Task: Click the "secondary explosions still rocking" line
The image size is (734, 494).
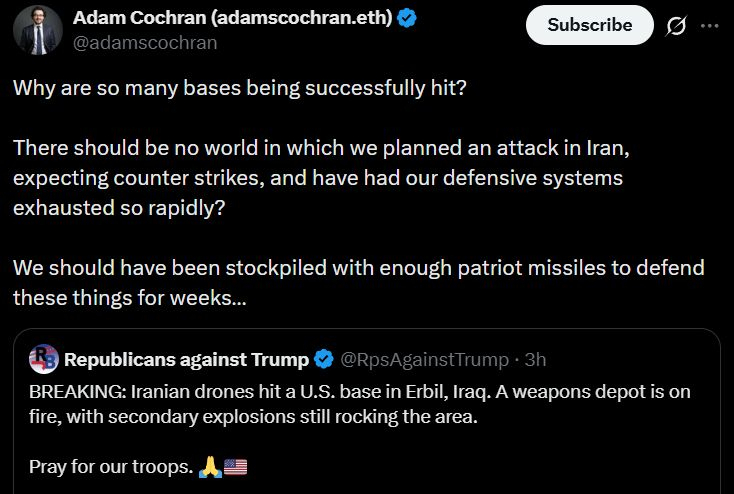Action: coord(254,415)
